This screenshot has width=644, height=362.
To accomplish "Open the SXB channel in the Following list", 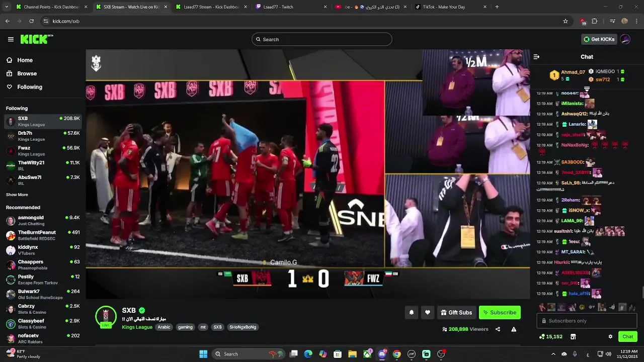I will tap(43, 121).
